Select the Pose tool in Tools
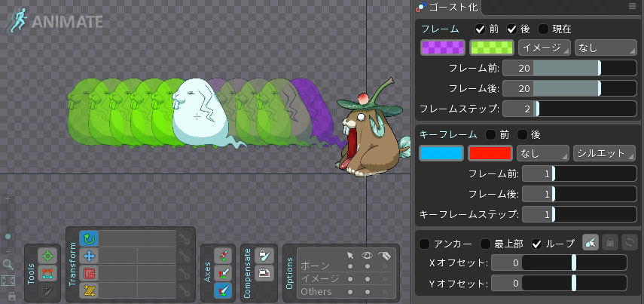This screenshot has height=304, width=644. 47,256
